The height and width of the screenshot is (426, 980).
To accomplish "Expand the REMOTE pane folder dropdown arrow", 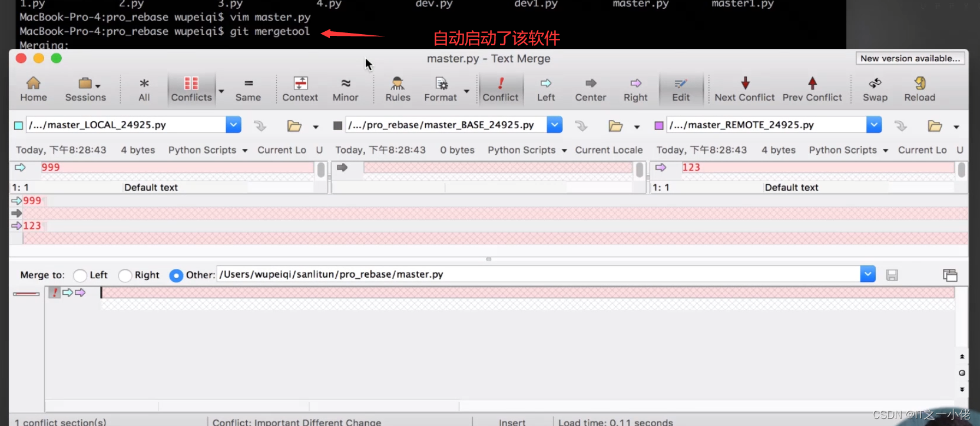I will click(x=956, y=127).
